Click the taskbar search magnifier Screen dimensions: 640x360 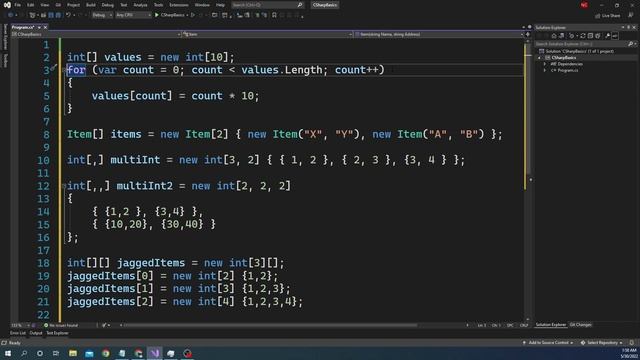[x=24, y=353]
